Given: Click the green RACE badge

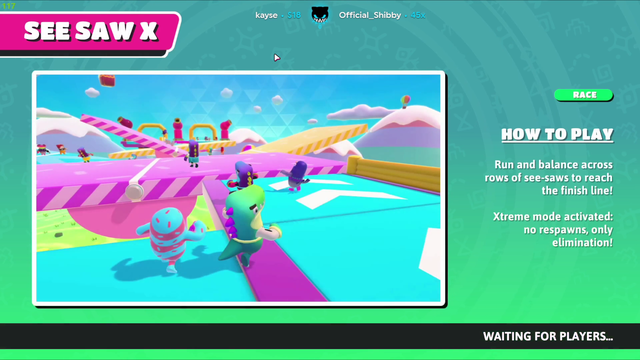Looking at the screenshot, I should tap(584, 95).
